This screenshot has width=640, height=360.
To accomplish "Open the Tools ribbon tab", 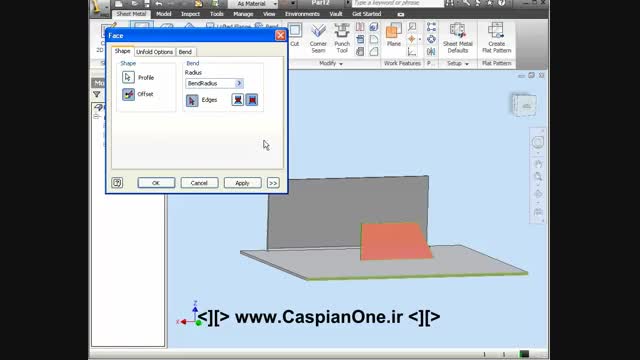I will pyautogui.click(x=217, y=14).
